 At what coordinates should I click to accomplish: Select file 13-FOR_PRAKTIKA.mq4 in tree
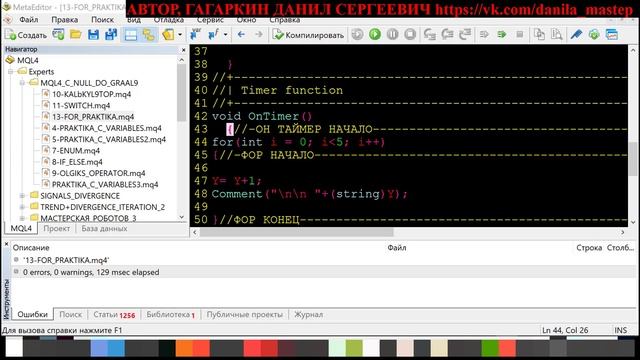click(x=93, y=117)
